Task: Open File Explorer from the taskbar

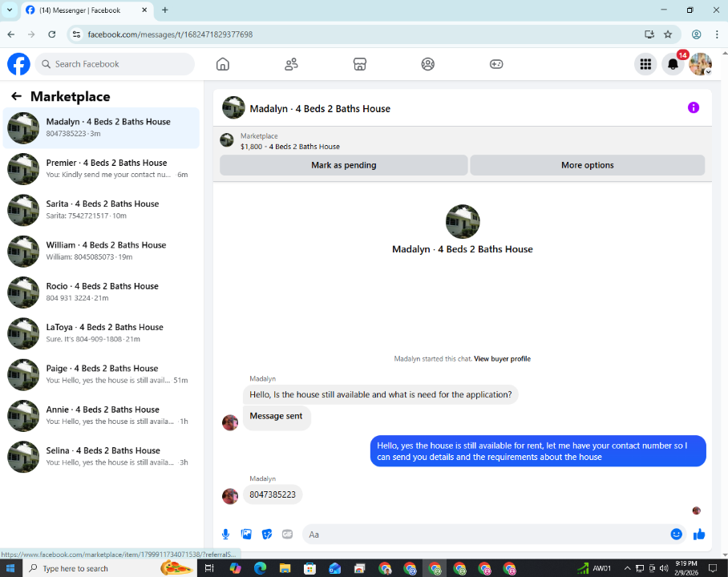Action: tap(285, 568)
